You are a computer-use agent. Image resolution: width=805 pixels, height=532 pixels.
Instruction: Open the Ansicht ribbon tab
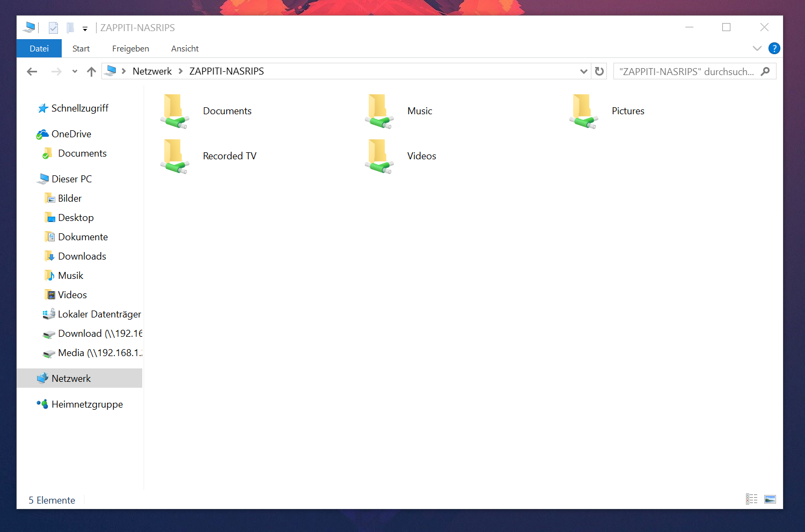[x=185, y=48]
